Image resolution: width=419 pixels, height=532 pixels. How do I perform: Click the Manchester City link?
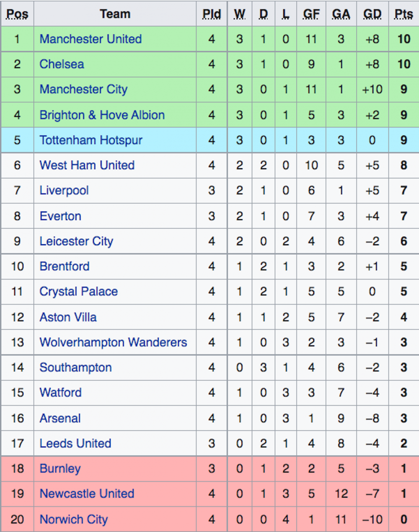83,89
